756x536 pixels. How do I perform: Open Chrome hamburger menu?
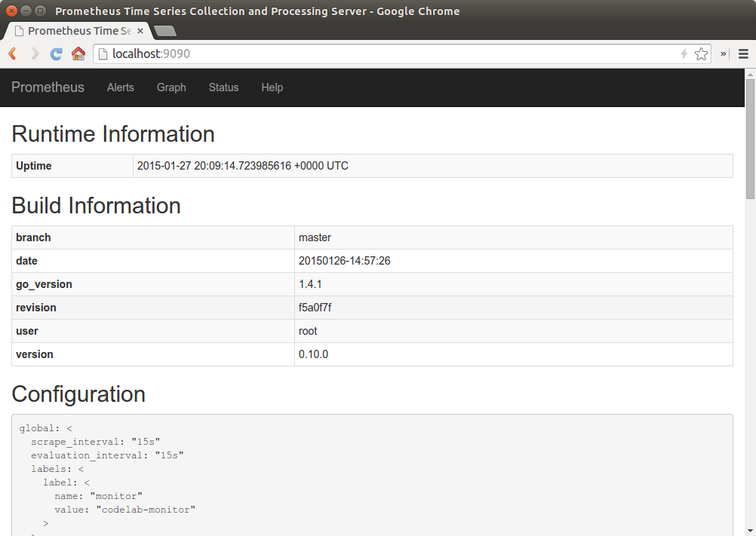pos(743,54)
